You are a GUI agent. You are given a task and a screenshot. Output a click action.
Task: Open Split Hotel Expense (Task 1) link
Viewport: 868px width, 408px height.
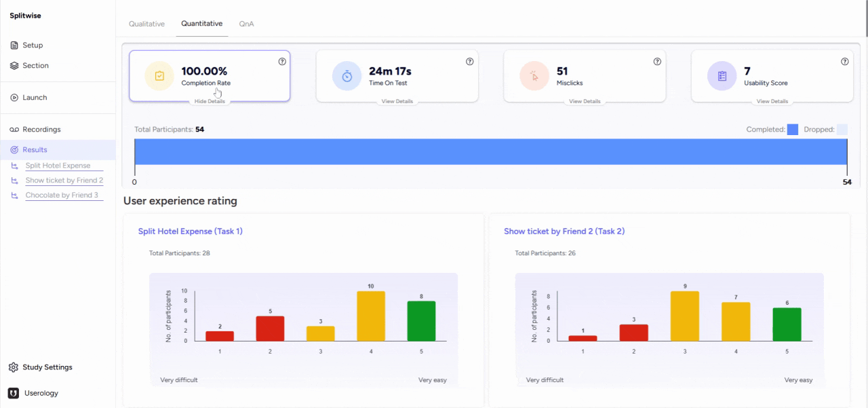tap(191, 231)
